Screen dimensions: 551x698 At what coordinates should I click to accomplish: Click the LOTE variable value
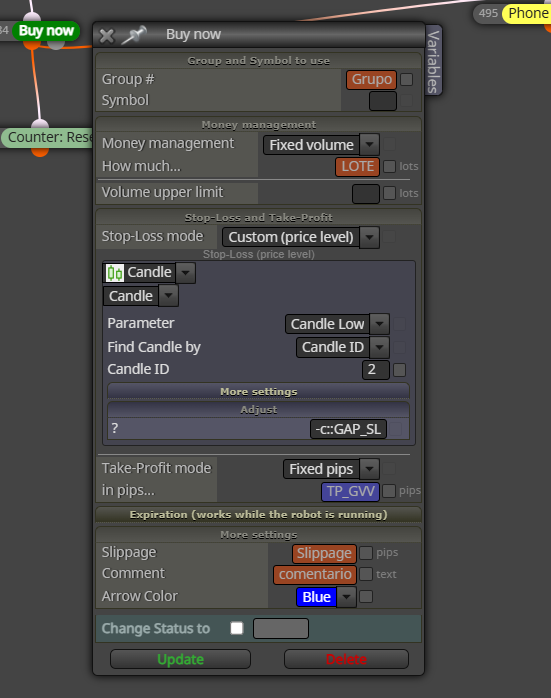pos(357,166)
